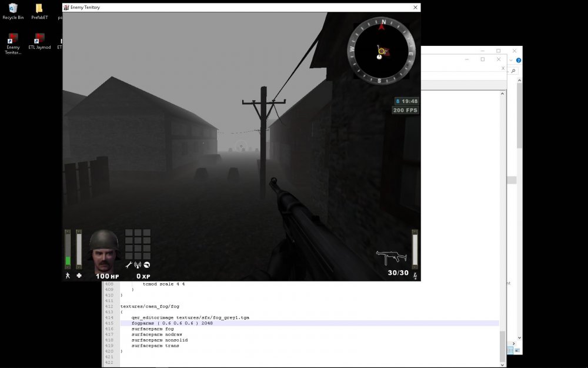Click the MP40 weapon icon in HUD
The width and height of the screenshot is (588, 368).
pyautogui.click(x=392, y=258)
